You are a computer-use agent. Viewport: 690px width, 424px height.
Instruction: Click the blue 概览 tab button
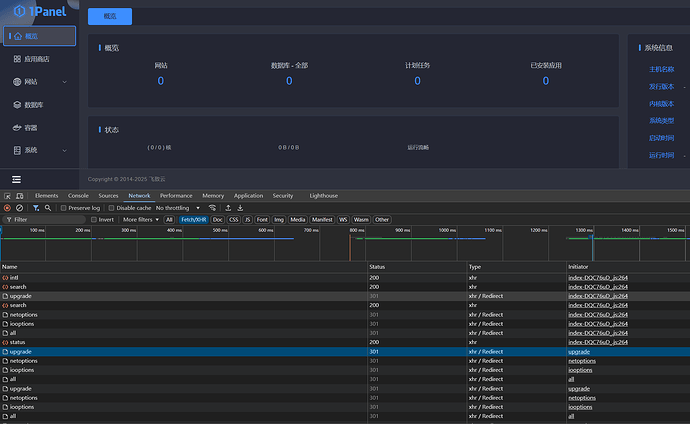pos(110,16)
